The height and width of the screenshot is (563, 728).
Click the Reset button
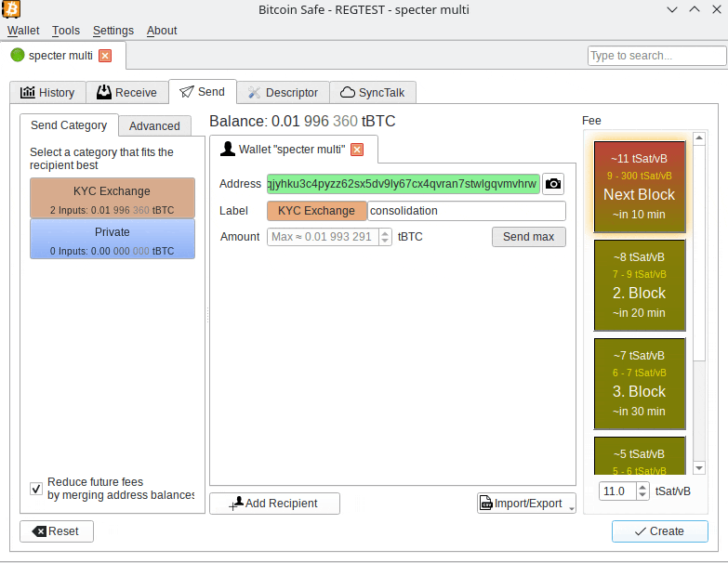click(57, 531)
